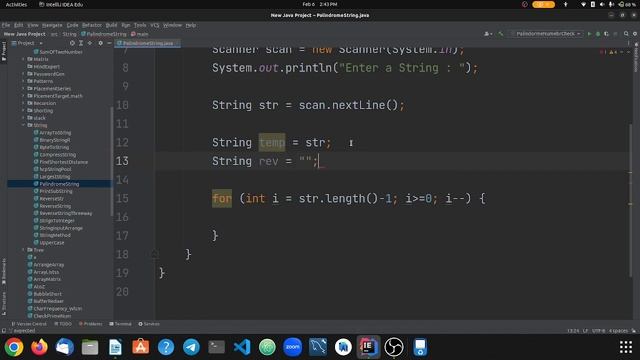Expand the Tree folder

(x=23, y=250)
